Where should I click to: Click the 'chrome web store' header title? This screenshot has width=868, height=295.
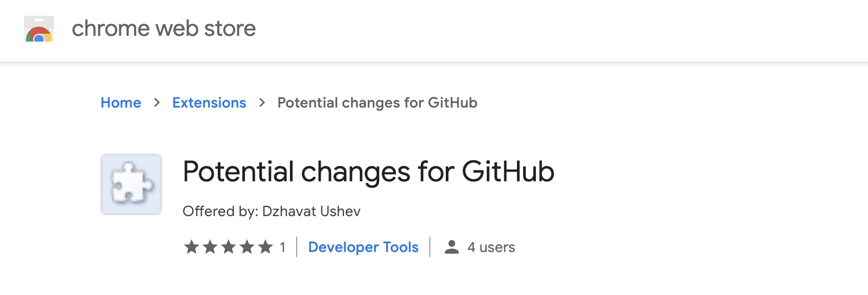point(163,29)
